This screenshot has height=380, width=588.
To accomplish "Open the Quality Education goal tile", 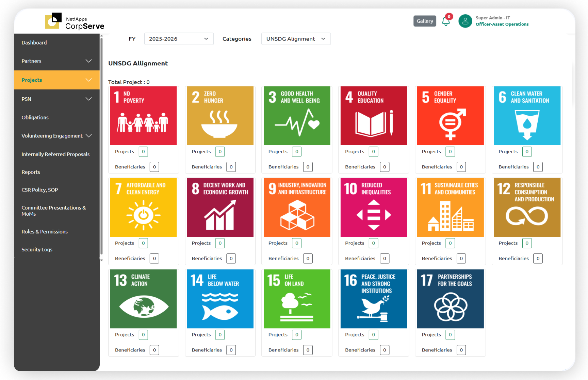I will [x=374, y=116].
